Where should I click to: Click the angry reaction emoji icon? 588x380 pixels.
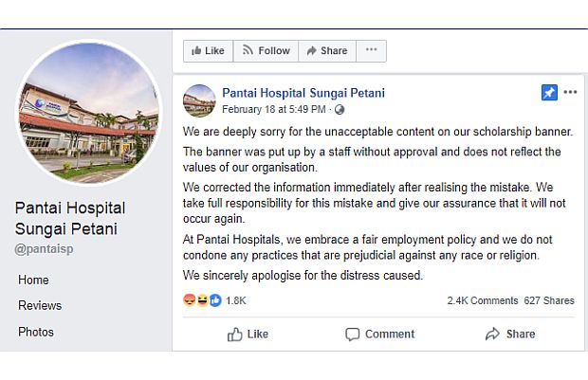coord(189,300)
